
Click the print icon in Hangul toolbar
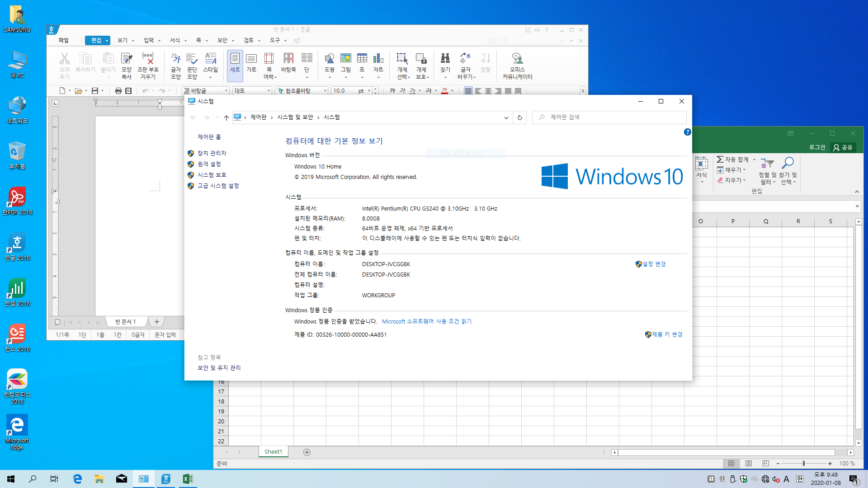point(118,91)
